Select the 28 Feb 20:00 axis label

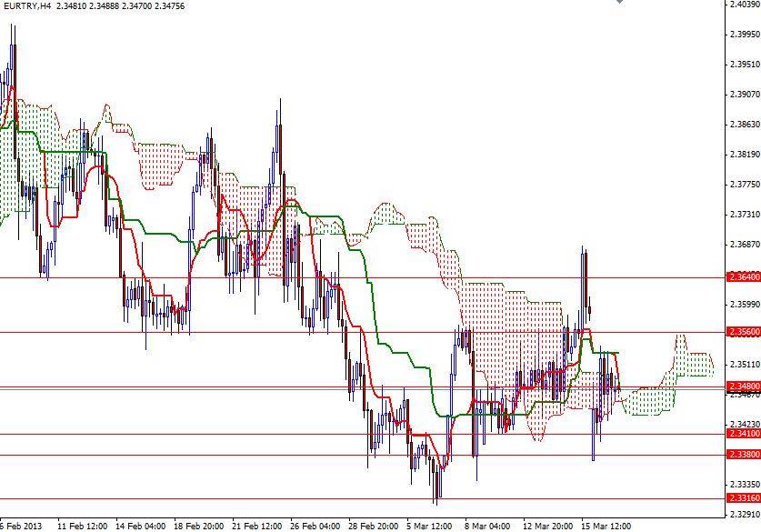374,525
